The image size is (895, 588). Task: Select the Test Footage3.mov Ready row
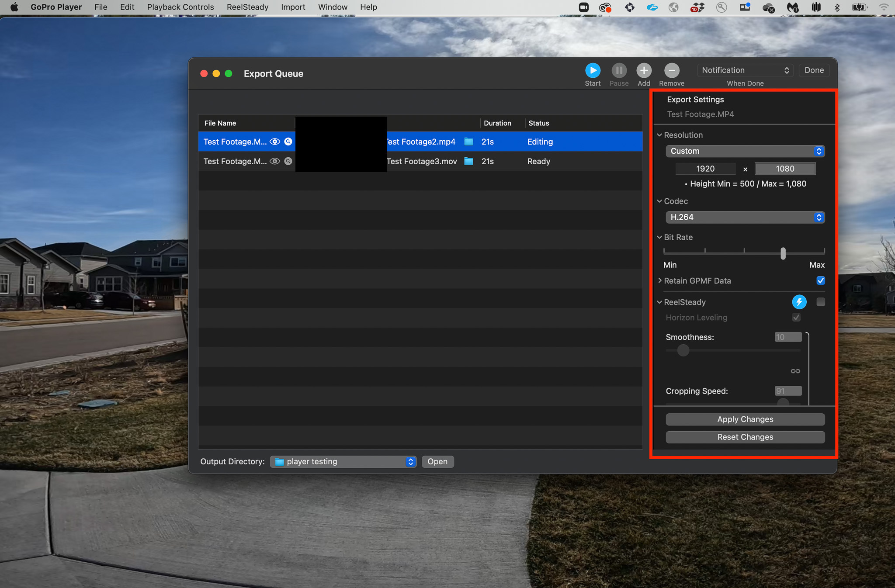(420, 161)
